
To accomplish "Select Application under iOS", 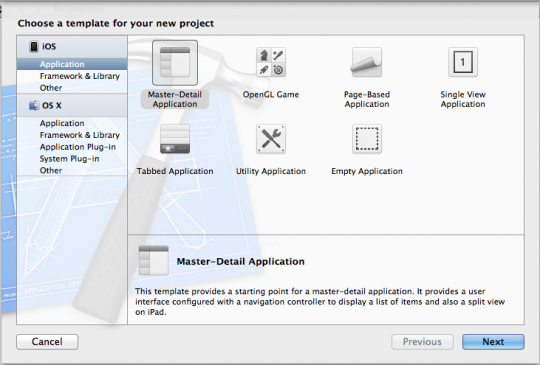I will coord(72,64).
